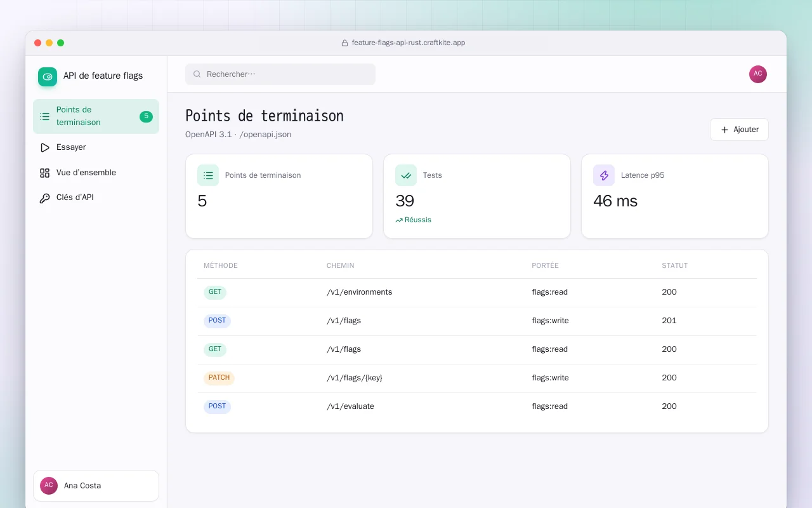Click the GET badge for /v1/environments

(x=215, y=293)
